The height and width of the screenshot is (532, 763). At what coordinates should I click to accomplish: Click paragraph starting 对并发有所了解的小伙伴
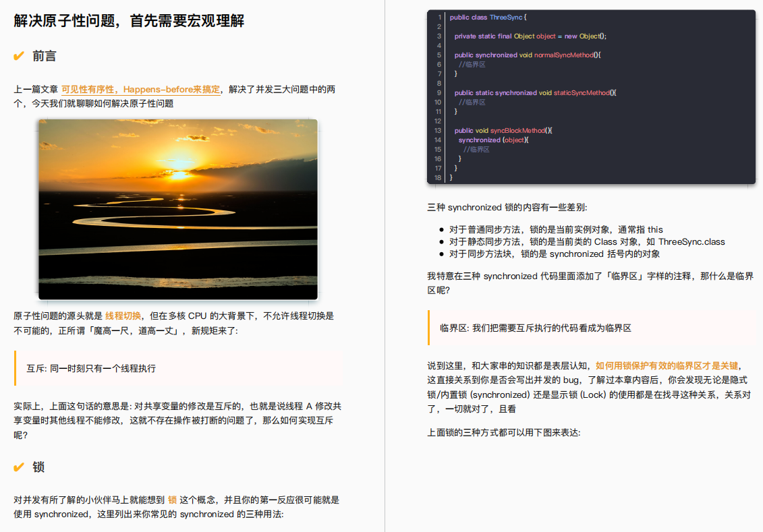[x=177, y=507]
